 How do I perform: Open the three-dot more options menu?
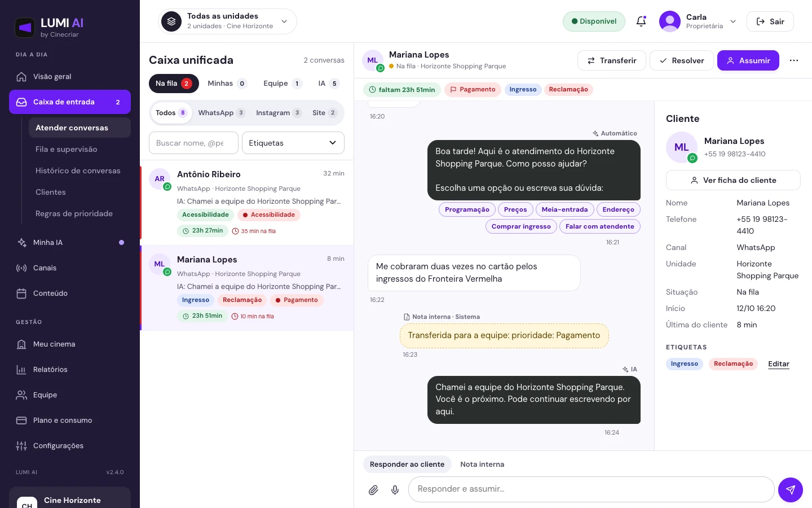[x=794, y=60]
